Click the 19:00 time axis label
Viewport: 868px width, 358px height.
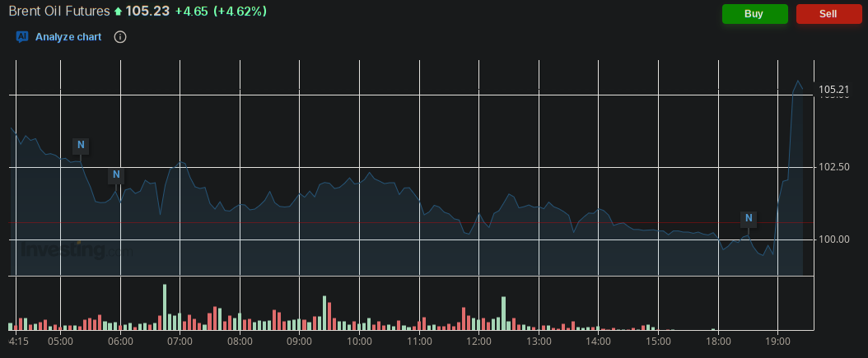point(777,341)
